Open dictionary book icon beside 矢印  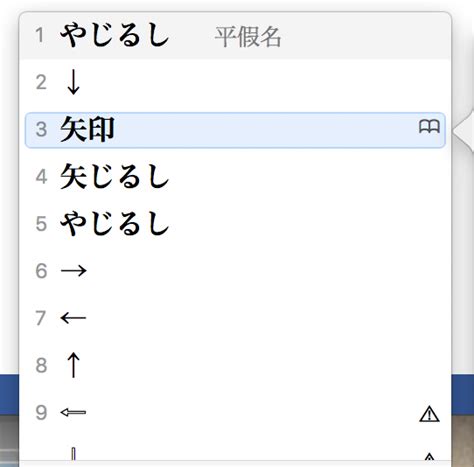(x=429, y=127)
